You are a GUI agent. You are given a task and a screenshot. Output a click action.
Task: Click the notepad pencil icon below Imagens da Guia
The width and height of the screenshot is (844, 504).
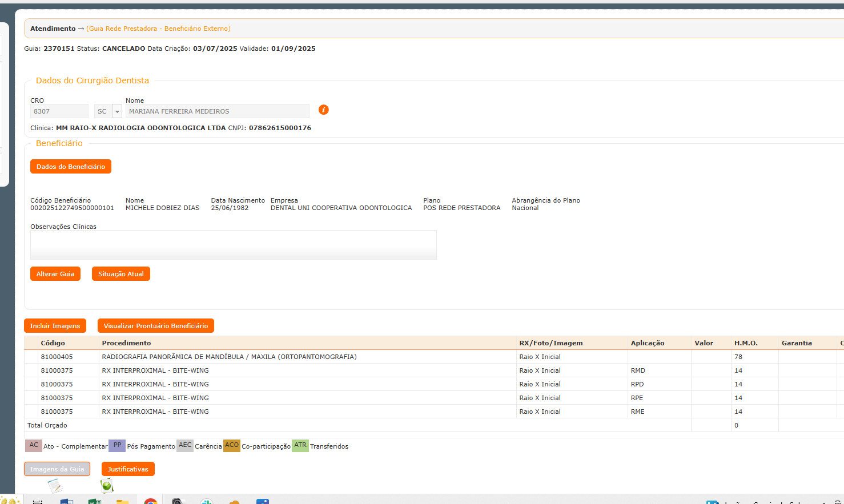click(x=55, y=486)
